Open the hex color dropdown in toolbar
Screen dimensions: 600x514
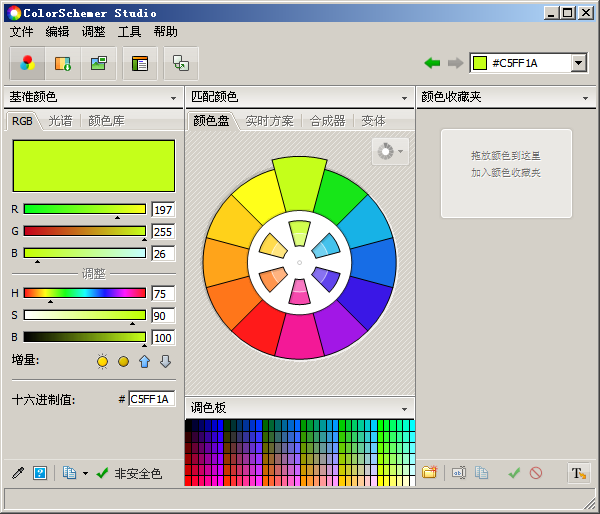579,63
